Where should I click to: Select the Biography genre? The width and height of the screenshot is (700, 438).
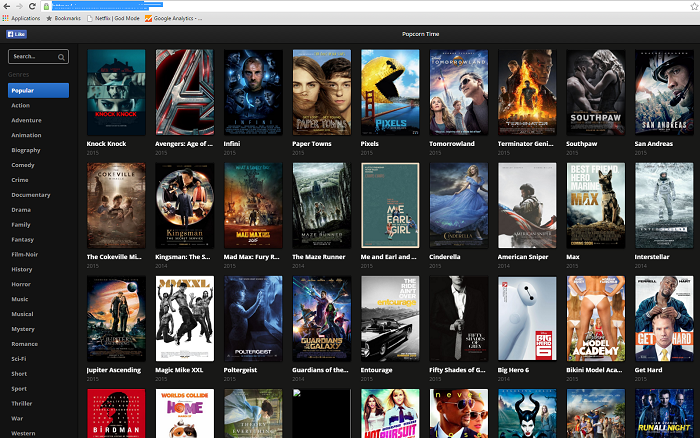(26, 150)
